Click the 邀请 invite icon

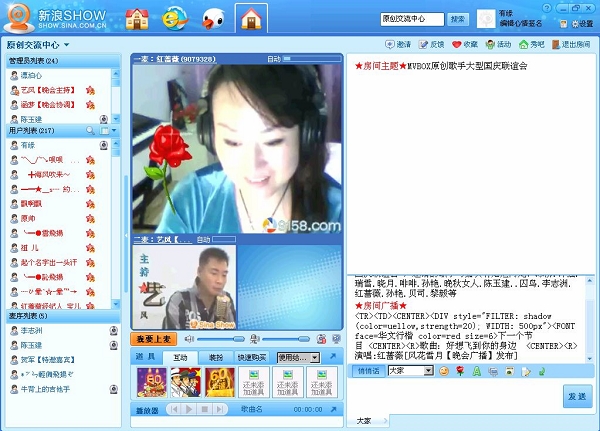pos(390,45)
